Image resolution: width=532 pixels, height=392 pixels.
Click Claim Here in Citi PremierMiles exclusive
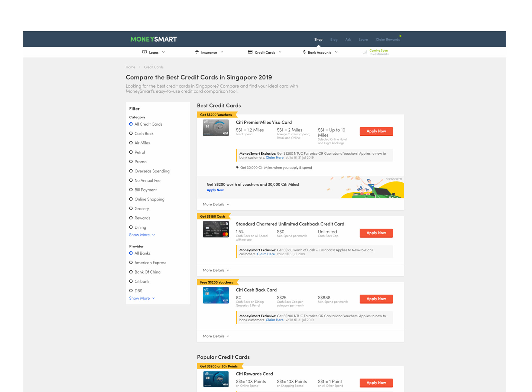pyautogui.click(x=275, y=157)
